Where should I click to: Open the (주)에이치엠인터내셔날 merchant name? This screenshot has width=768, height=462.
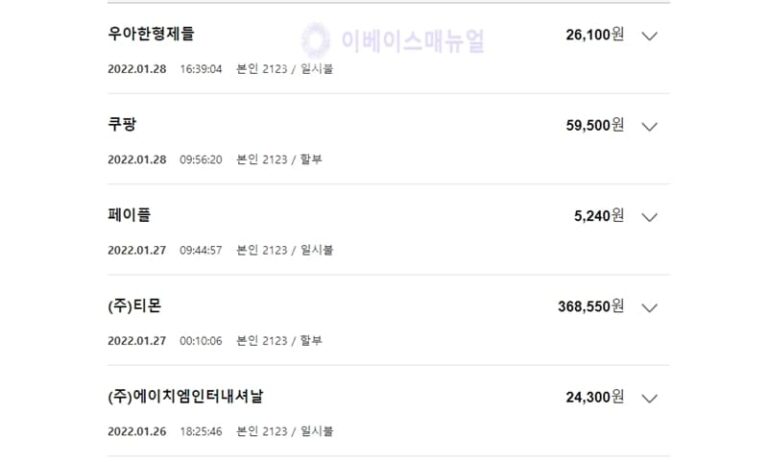185,396
